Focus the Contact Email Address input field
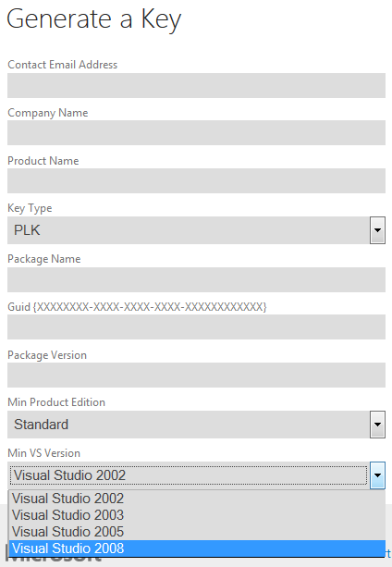This screenshot has width=392, height=567. coord(196,85)
